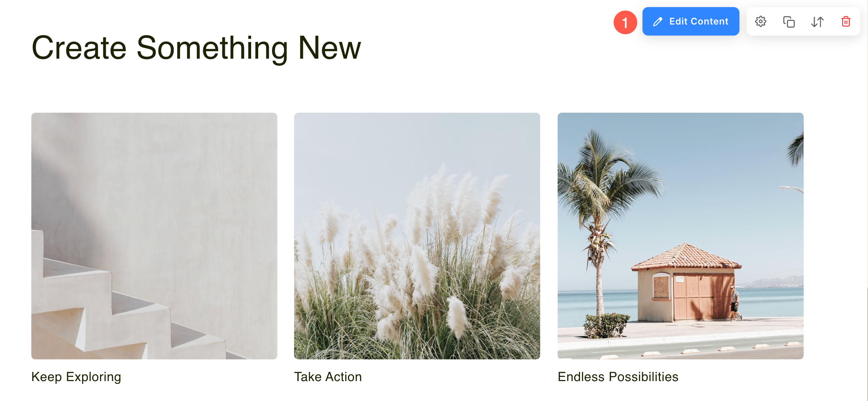Click the Take Action caption
The image size is (868, 401).
pyautogui.click(x=328, y=376)
